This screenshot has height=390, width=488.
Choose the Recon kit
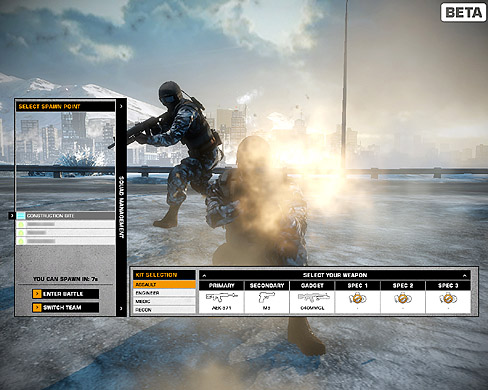[164, 310]
